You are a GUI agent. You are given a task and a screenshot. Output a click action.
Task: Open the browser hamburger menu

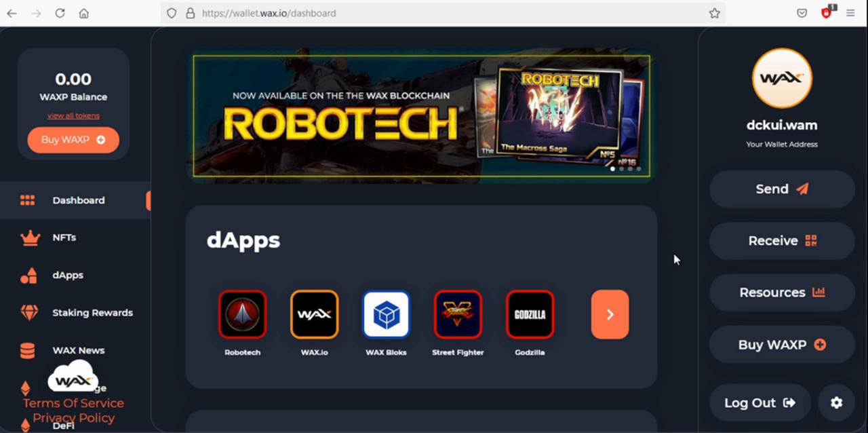pos(850,13)
